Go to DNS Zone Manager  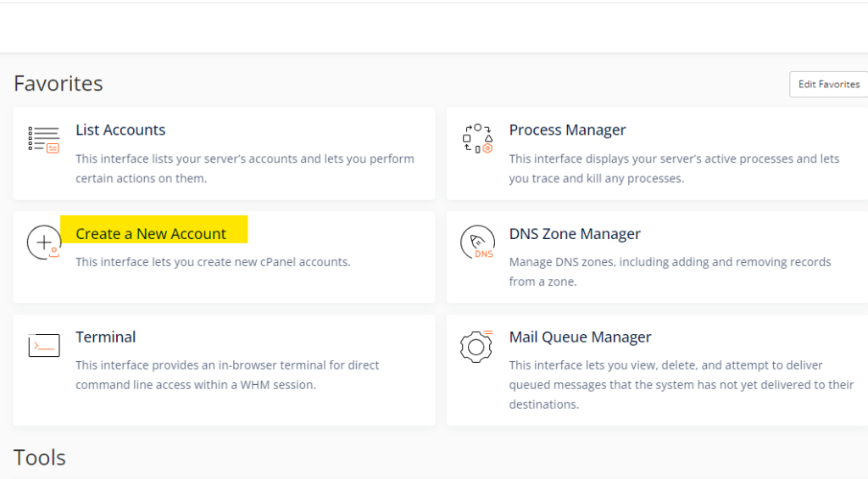pos(575,234)
